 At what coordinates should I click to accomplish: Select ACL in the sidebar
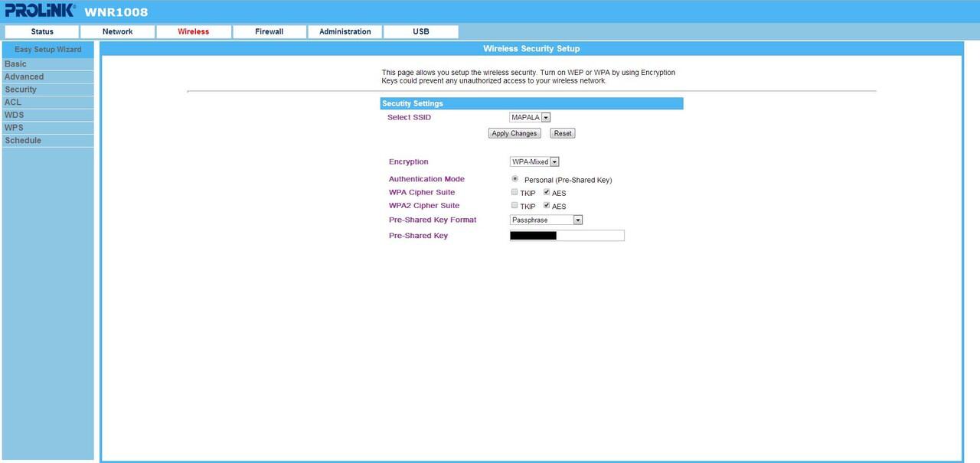(13, 102)
